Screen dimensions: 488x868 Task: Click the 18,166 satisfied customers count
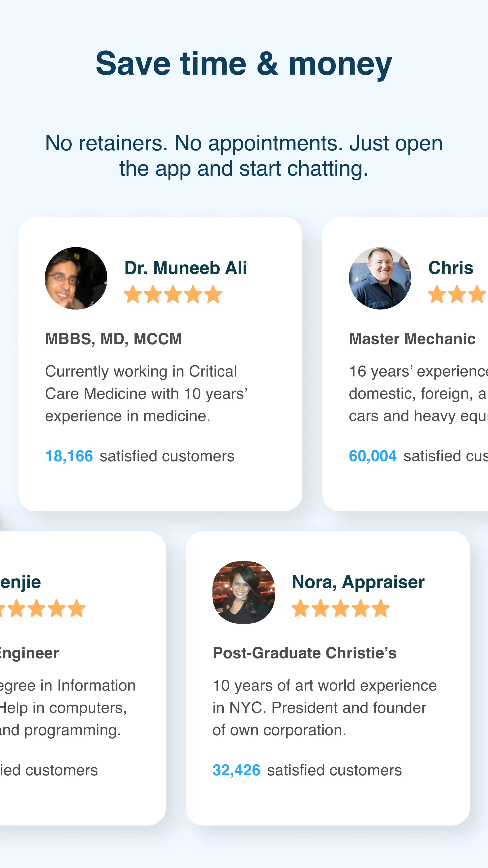tap(69, 456)
